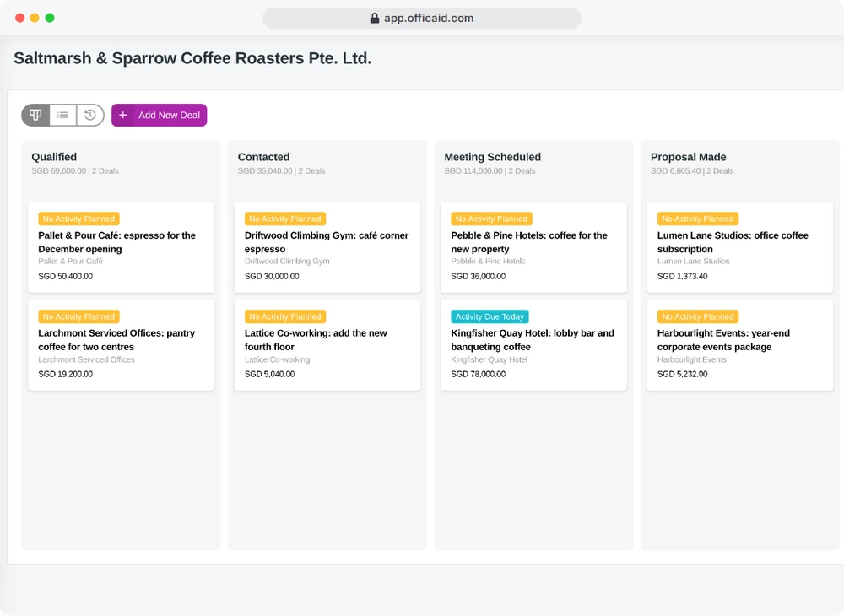The height and width of the screenshot is (616, 844).
Task: Click the Qualified column header
Action: (54, 157)
